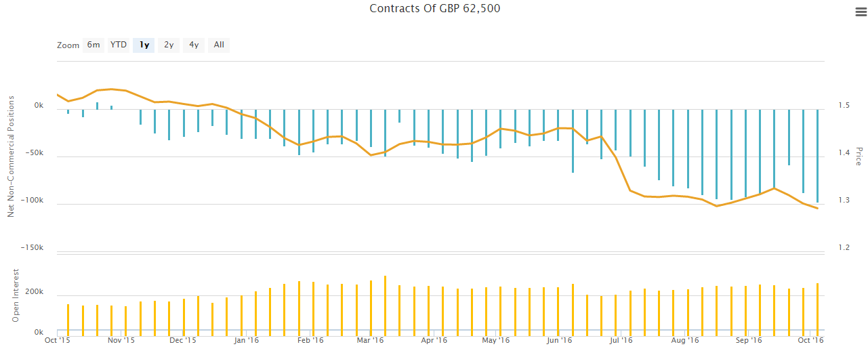Click the Oct '16 net positions bar
The height and width of the screenshot is (355, 868).
tap(818, 156)
